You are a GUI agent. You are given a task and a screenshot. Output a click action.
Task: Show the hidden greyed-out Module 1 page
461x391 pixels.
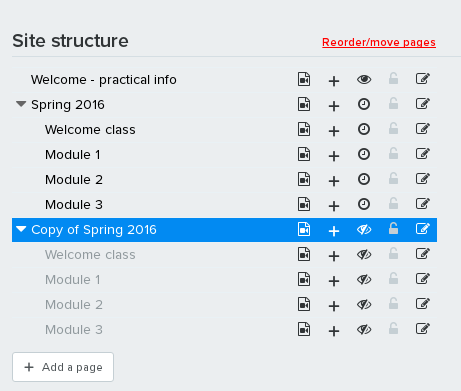(364, 279)
